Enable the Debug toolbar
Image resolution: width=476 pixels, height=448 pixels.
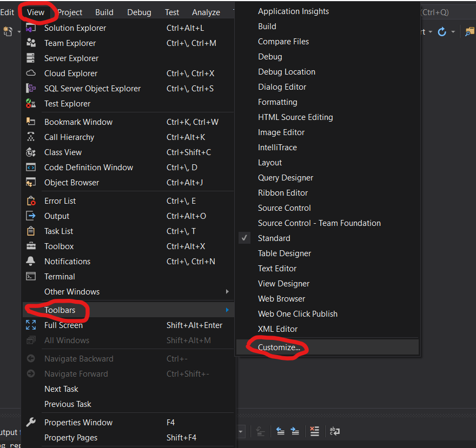click(270, 56)
